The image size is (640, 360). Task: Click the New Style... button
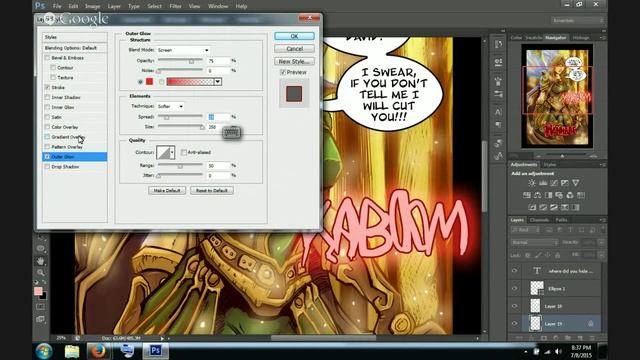(x=294, y=61)
